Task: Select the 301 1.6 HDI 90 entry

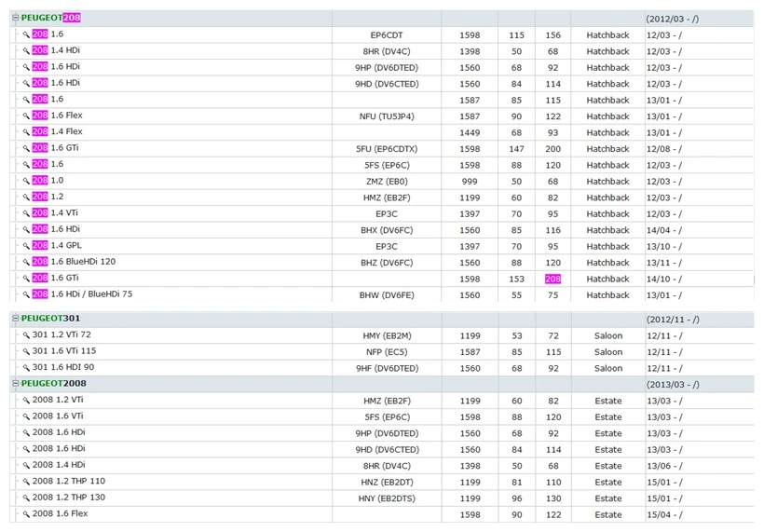Action: click(x=63, y=367)
